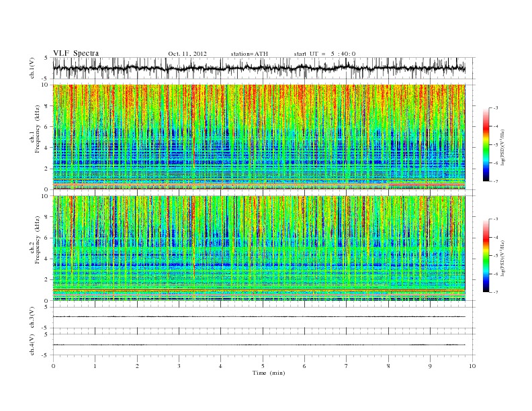The height and width of the screenshot is (411, 532).
Task: Click the "5" time-axis tick label
Action: pyautogui.click(x=263, y=366)
